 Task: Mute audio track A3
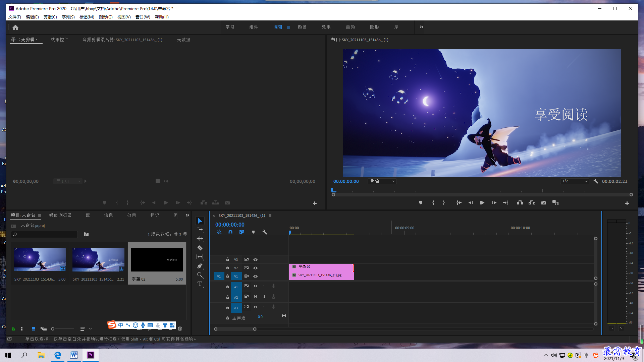point(255,307)
